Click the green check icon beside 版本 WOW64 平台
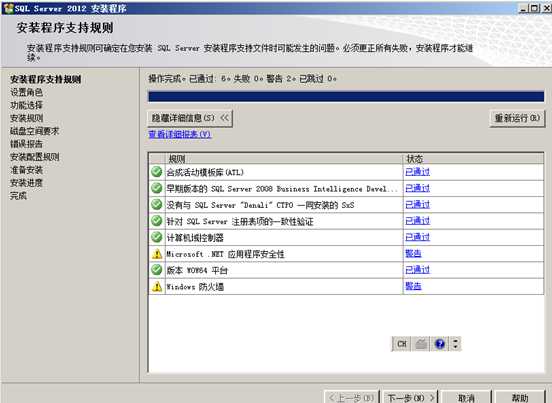 [x=157, y=270]
